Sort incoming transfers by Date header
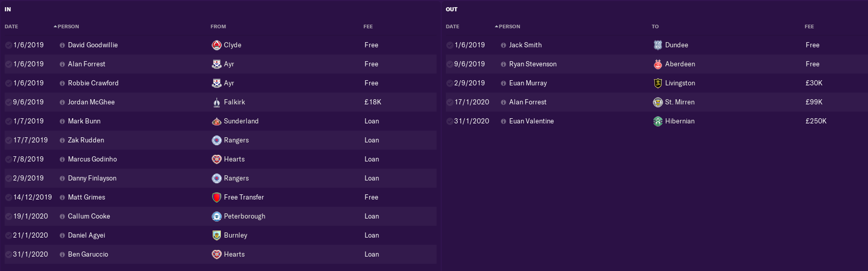Viewport: 868px width, 271px height. [11, 27]
